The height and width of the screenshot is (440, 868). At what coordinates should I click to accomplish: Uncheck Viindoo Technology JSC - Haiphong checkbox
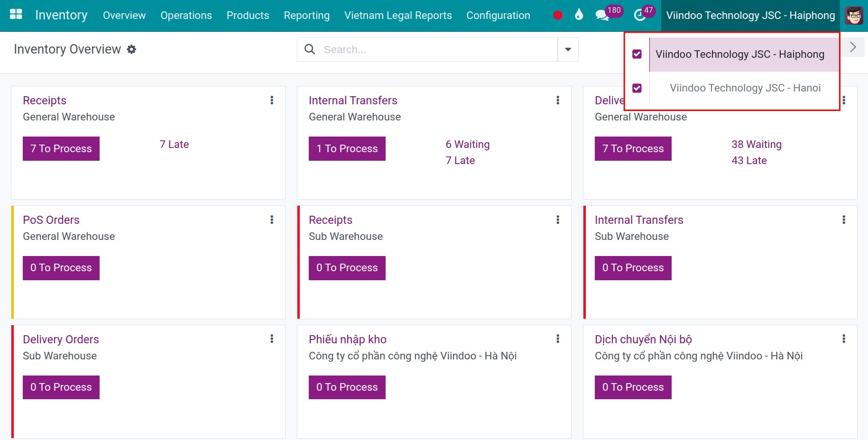coord(637,54)
